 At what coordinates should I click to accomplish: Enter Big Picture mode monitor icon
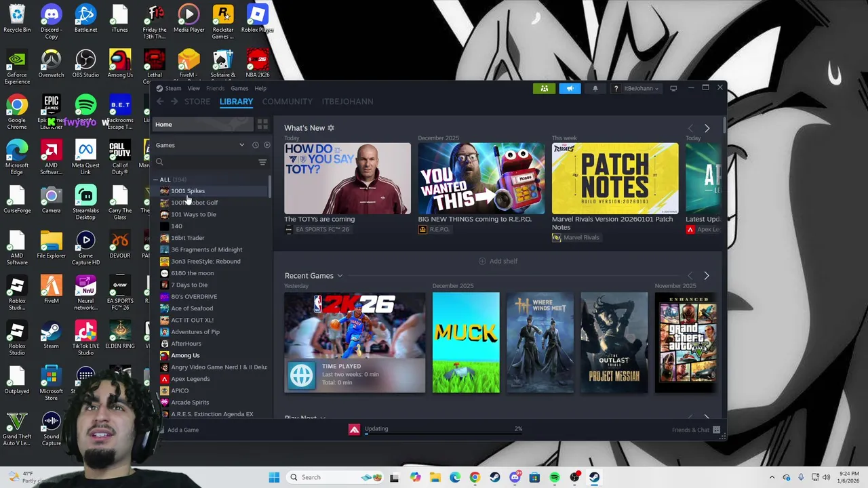[673, 88]
